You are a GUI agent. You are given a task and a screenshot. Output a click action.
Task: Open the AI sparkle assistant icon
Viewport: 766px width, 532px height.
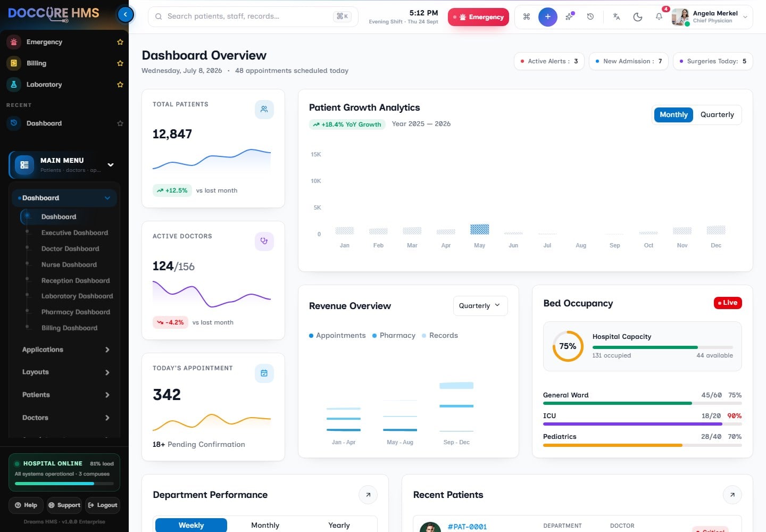pyautogui.click(x=569, y=16)
